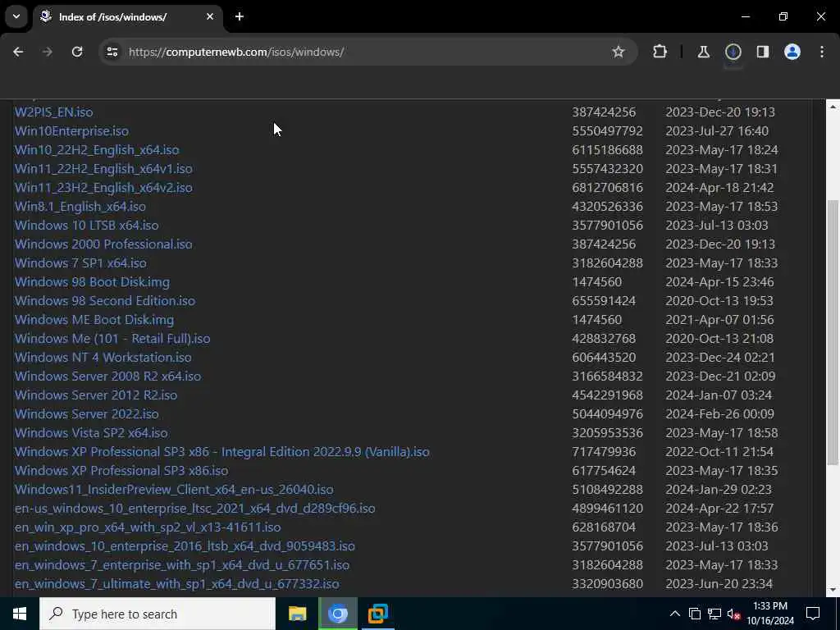Click XP SP3 Integral Edition (Vanilla).iso
Image resolution: width=840 pixels, height=630 pixels.
(x=221, y=452)
